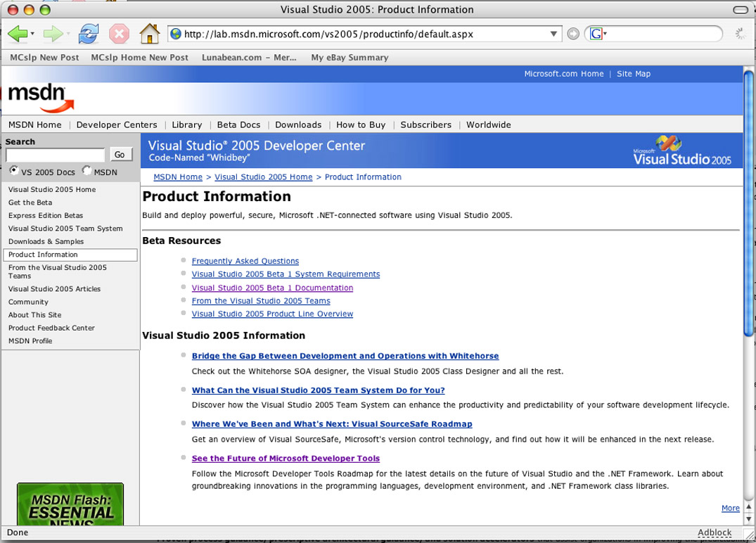Screen dimensions: 756x543
Task: Open the Back button history dropdown arrow
Action: click(x=32, y=34)
